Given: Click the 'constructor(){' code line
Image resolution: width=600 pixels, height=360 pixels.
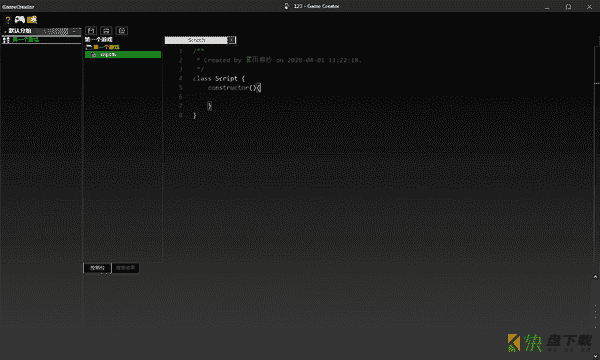Looking at the screenshot, I should point(234,88).
